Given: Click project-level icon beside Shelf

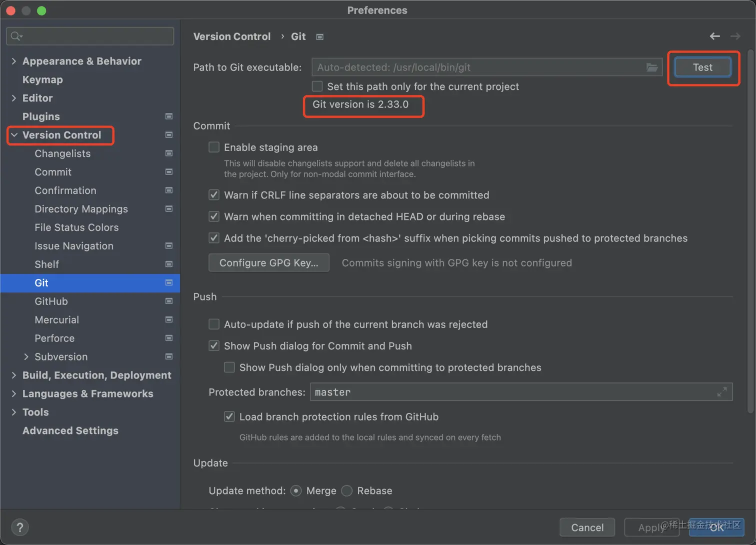Looking at the screenshot, I should point(169,264).
